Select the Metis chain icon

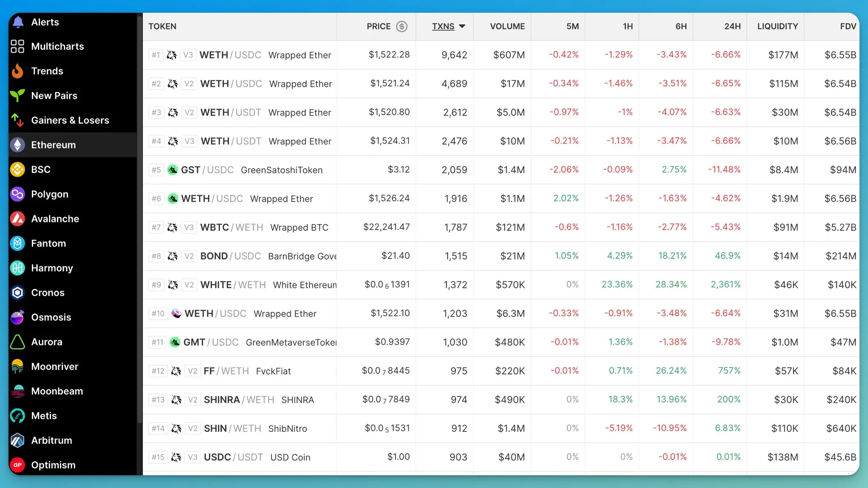click(x=17, y=416)
